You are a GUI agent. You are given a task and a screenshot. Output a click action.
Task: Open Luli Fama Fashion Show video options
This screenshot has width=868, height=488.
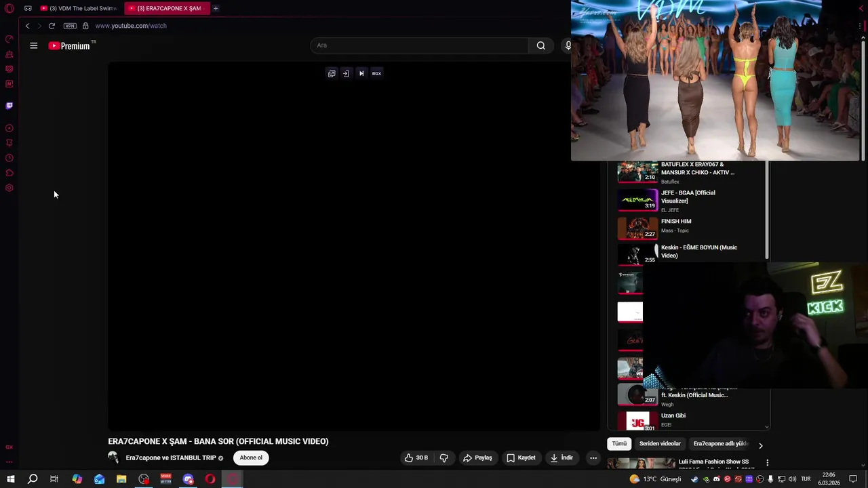point(767,462)
